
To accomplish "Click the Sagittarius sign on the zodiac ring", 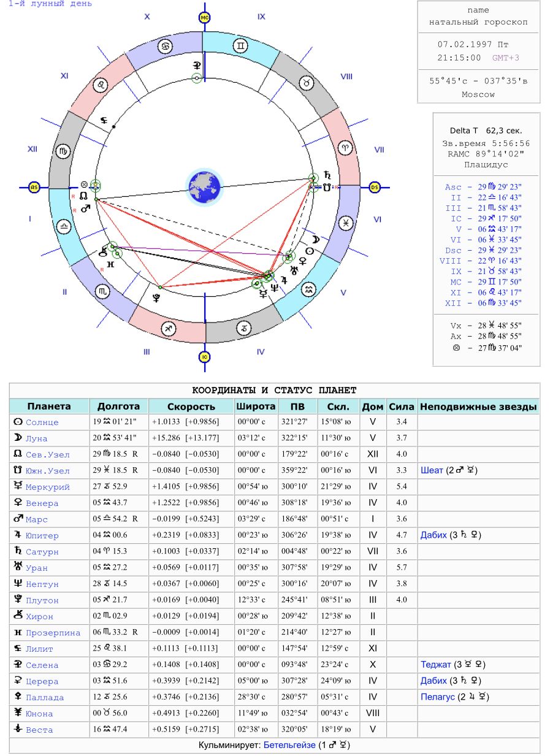I will (166, 329).
